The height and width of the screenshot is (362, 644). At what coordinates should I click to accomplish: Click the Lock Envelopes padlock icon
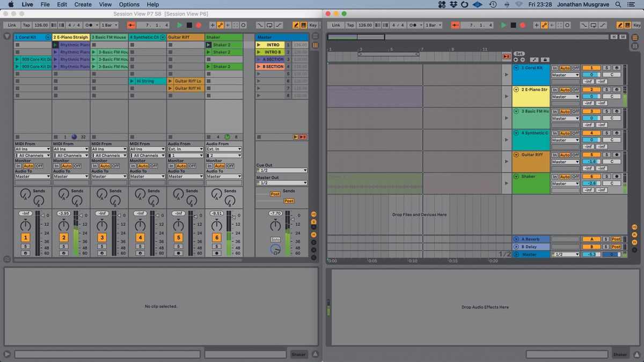[545, 60]
